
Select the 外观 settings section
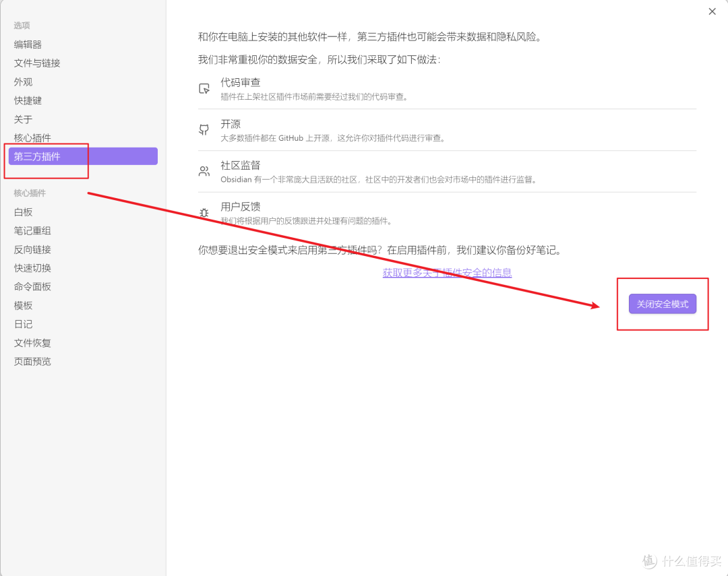pyautogui.click(x=24, y=82)
